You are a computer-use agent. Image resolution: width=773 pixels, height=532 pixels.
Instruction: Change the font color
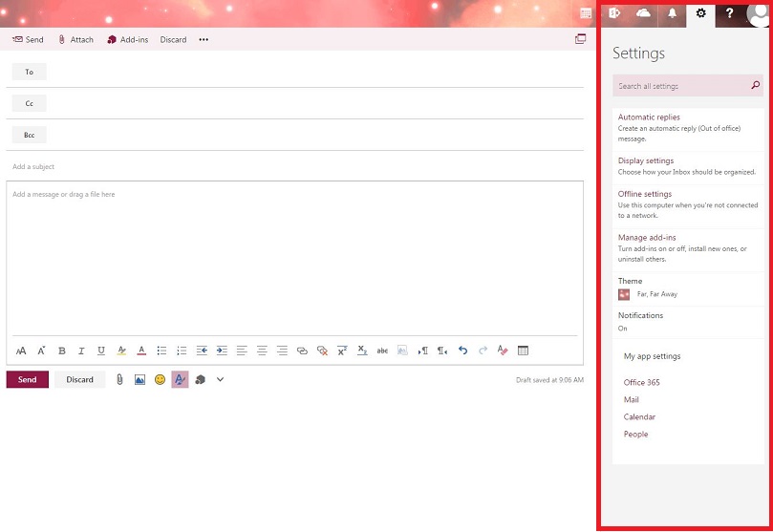(141, 351)
